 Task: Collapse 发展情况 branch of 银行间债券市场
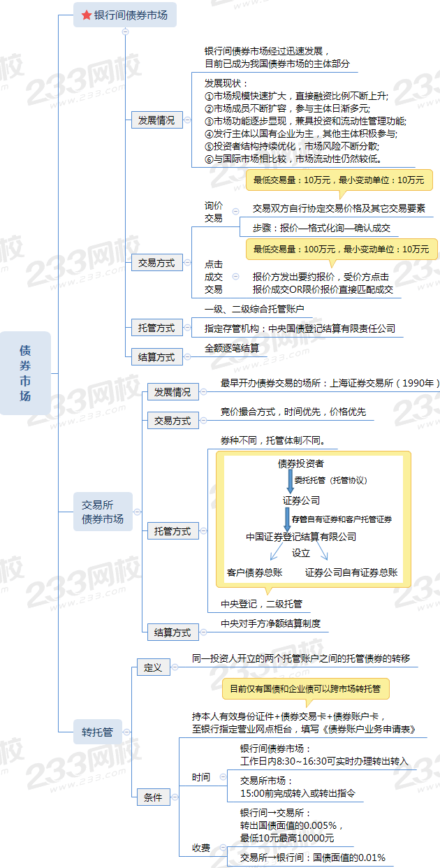tap(187, 120)
